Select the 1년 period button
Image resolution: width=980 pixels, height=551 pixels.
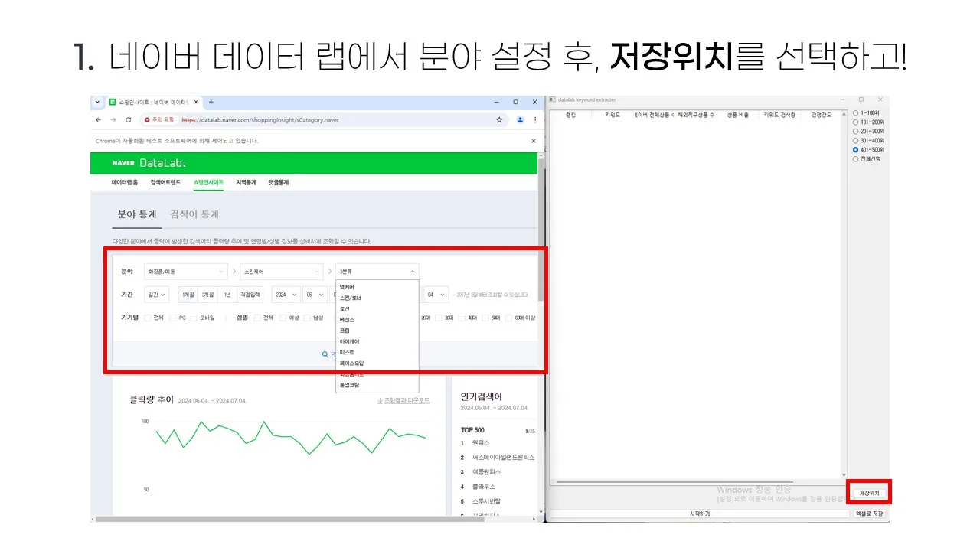coord(227,295)
